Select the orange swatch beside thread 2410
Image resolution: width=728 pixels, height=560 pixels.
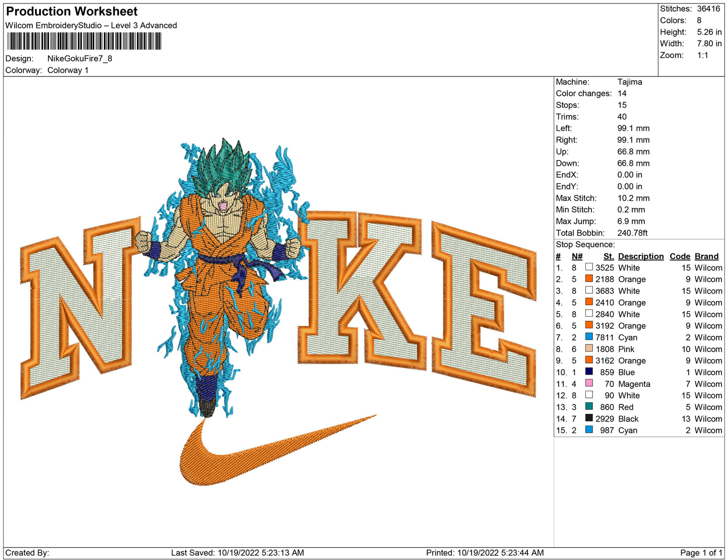coord(589,302)
